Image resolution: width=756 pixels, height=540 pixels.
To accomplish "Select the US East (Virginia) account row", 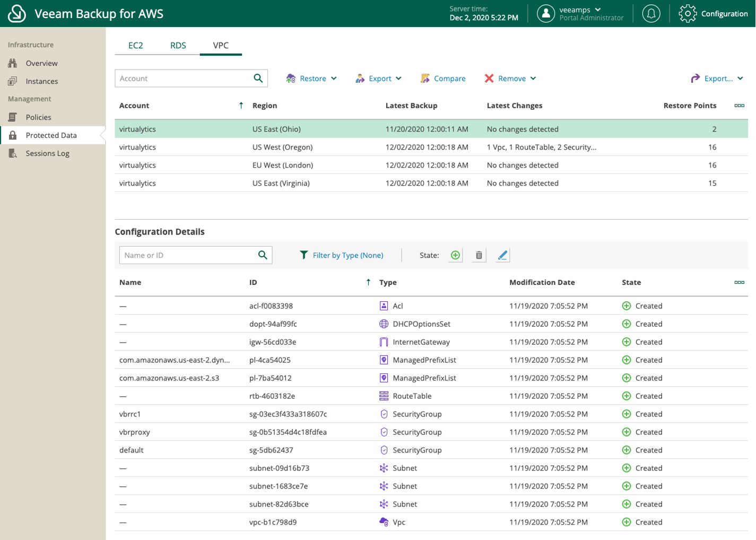I will point(431,183).
